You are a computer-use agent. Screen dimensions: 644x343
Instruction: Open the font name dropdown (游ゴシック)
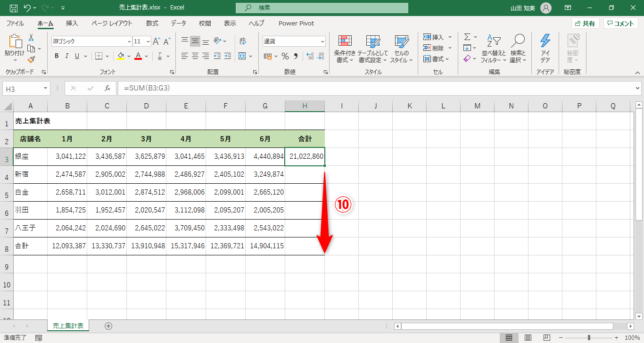pyautogui.click(x=129, y=41)
